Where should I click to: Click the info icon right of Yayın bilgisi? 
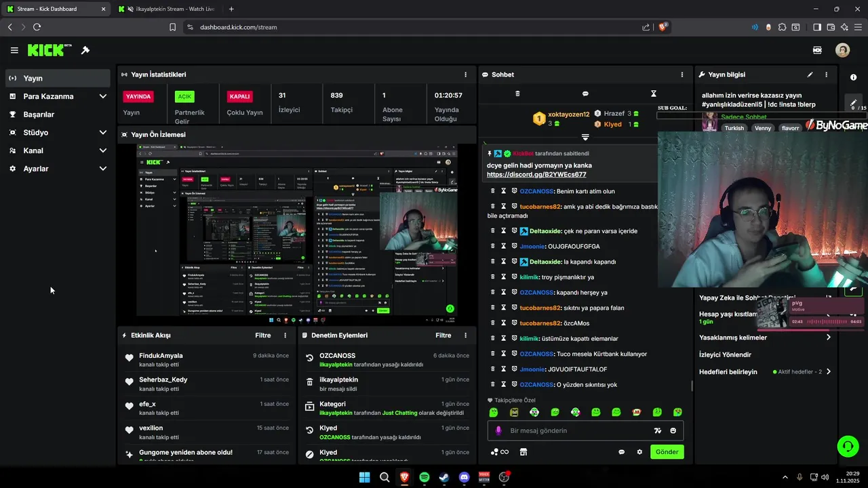[x=853, y=77]
